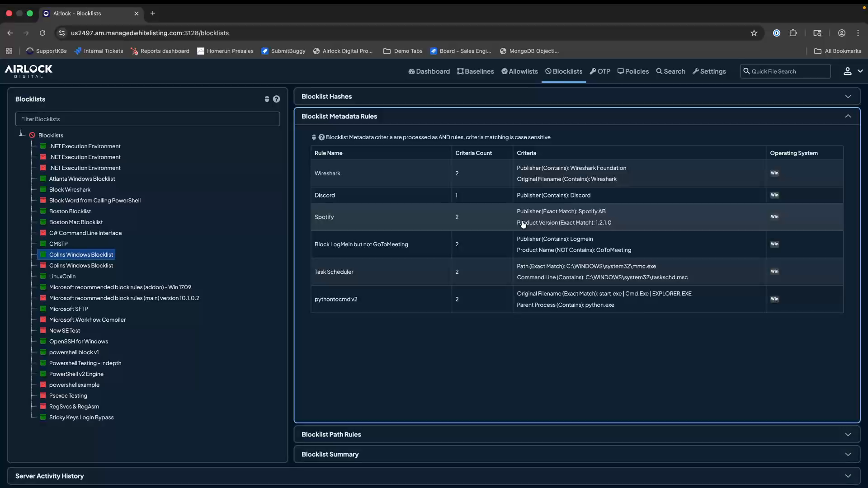The image size is (868, 488).
Task: Open the Baselines section
Action: [x=475, y=71]
